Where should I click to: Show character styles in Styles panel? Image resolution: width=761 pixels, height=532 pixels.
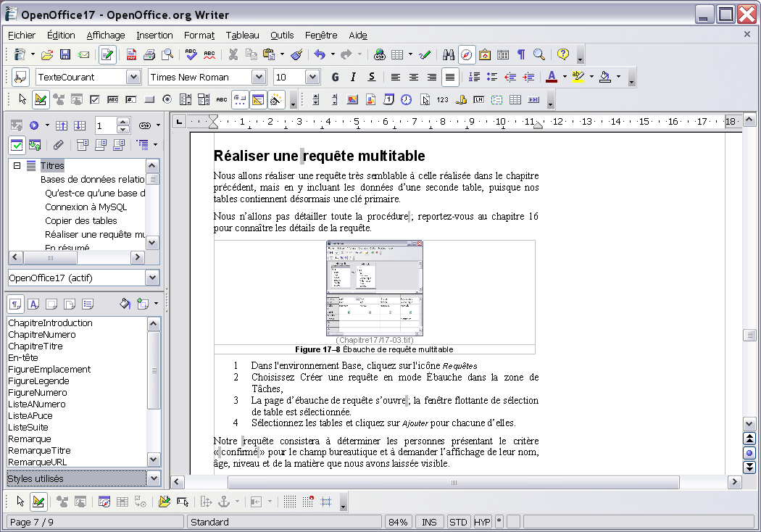pyautogui.click(x=33, y=304)
